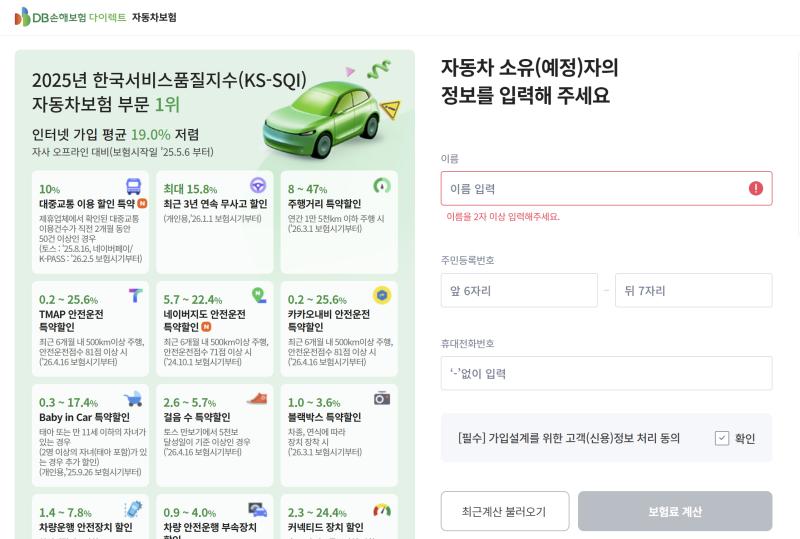Viewport: 800px width, 539px height.
Task: Open the 카카오내비 안전운전 특약할인 title
Action: point(329,321)
